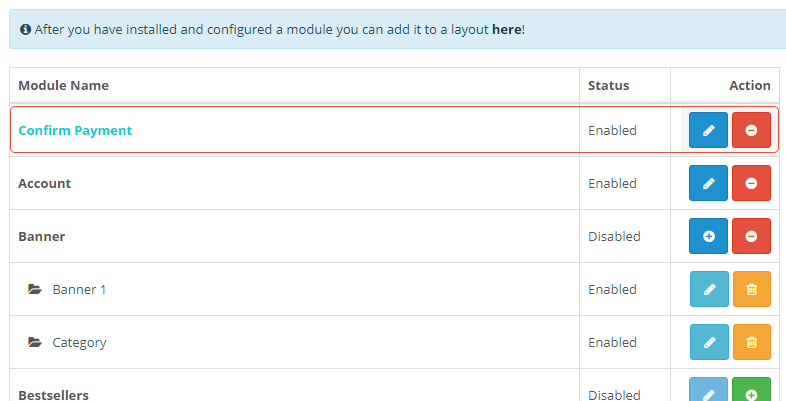Uninstall the Confirm Payment module
786x401 pixels.
pos(751,130)
